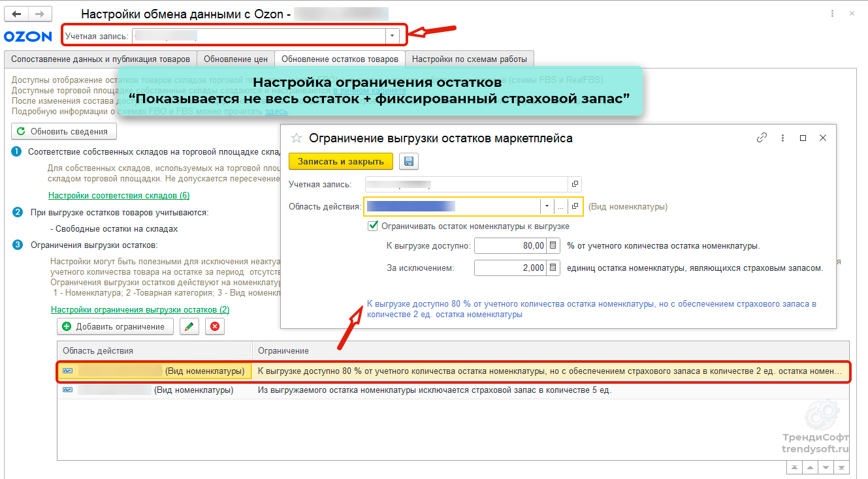Click the row icon of the 80 % restriction

68,371
